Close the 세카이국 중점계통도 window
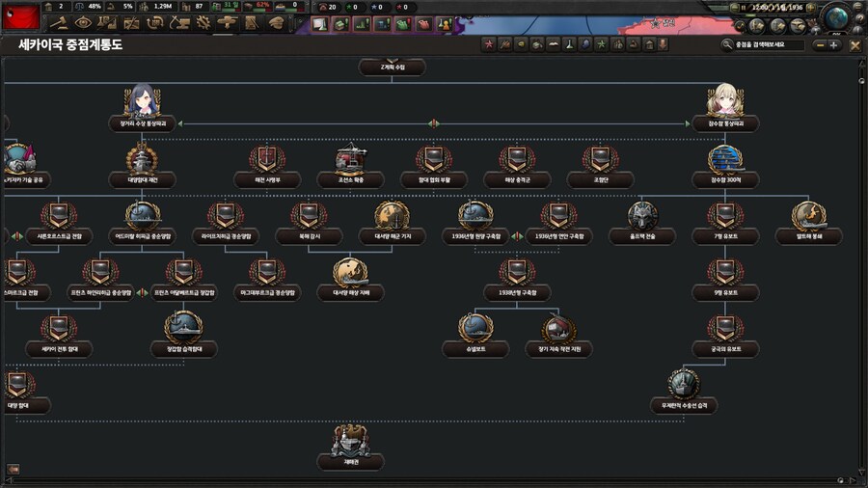Image resolution: width=868 pixels, height=488 pixels. (x=854, y=44)
